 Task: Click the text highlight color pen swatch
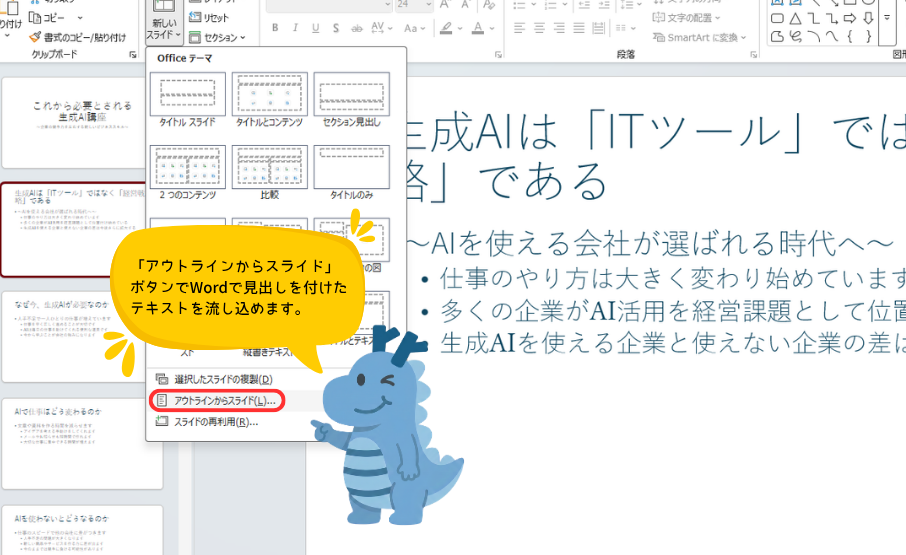(x=446, y=28)
